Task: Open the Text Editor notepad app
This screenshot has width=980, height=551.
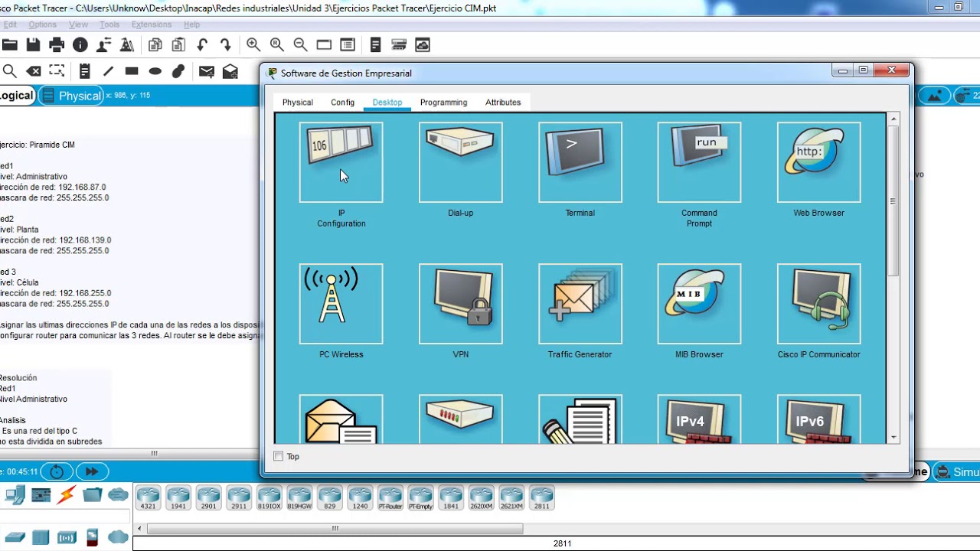Action: [x=580, y=419]
